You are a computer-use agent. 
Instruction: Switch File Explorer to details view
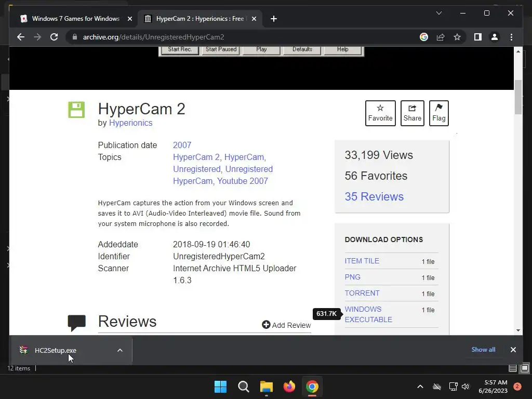point(512,368)
